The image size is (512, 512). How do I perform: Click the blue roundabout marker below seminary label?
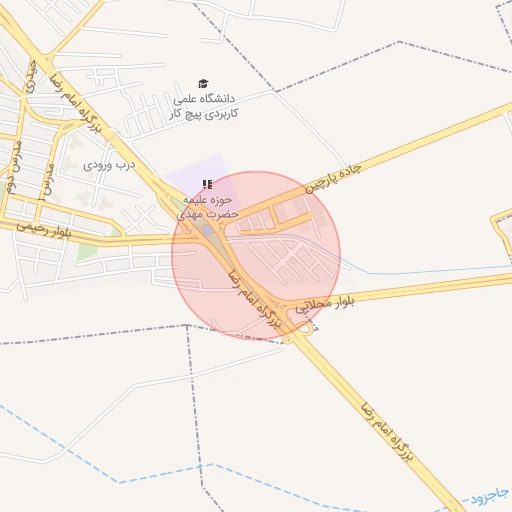[x=207, y=230]
